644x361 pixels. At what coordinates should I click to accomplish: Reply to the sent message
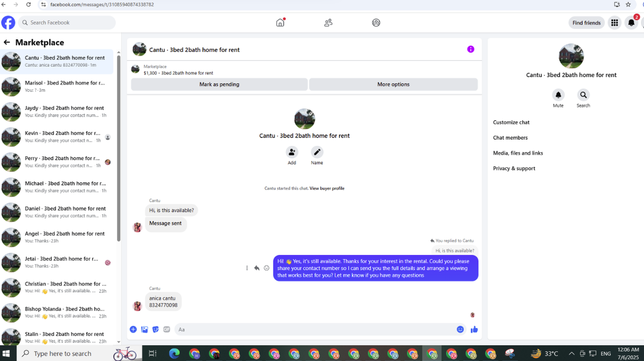coord(257,268)
